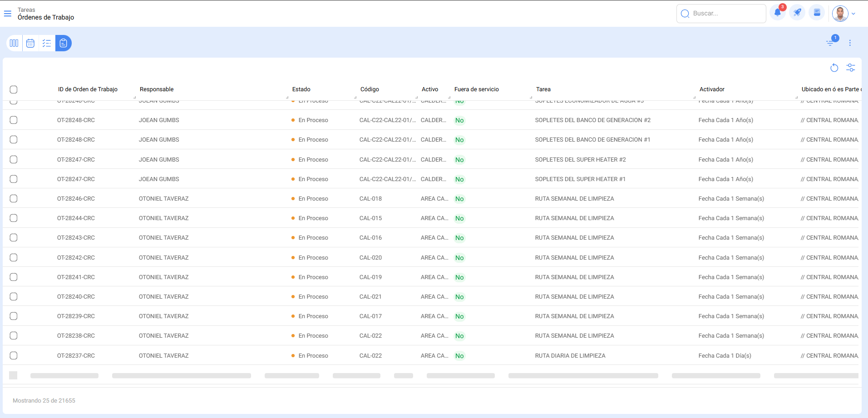Switch to kanban column view
868x418 pixels.
coord(14,43)
